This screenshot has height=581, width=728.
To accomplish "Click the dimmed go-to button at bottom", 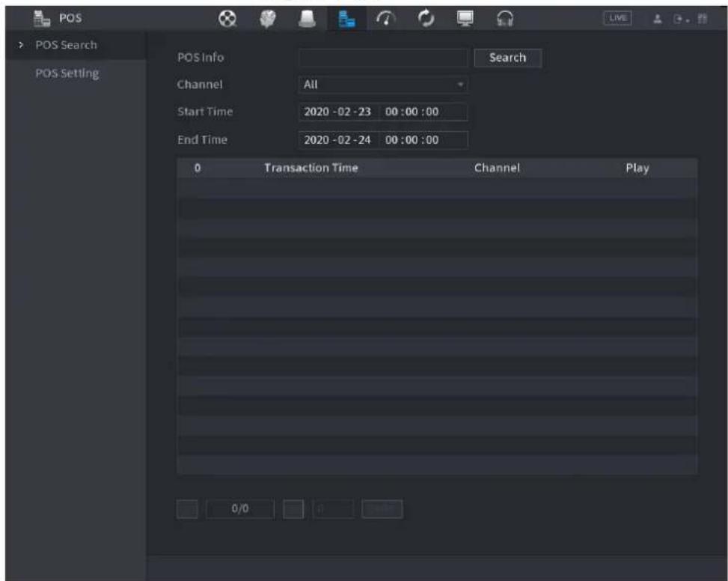I will 382,509.
